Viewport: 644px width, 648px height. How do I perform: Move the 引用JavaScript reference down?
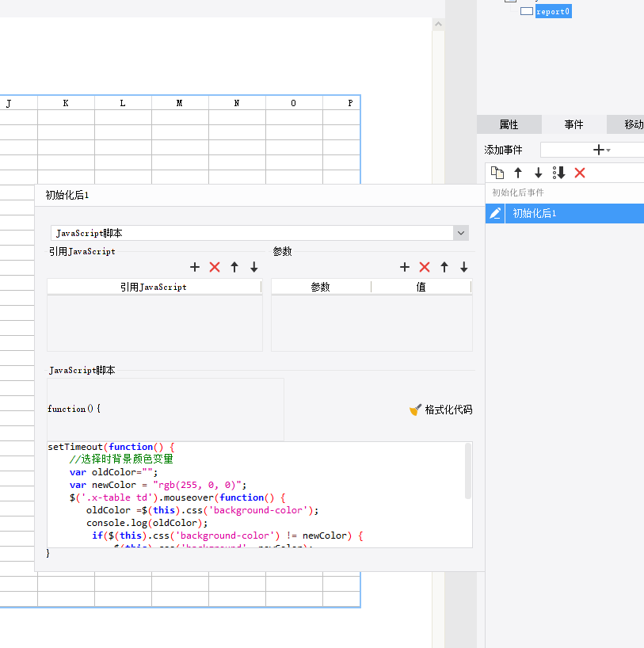[x=254, y=267]
